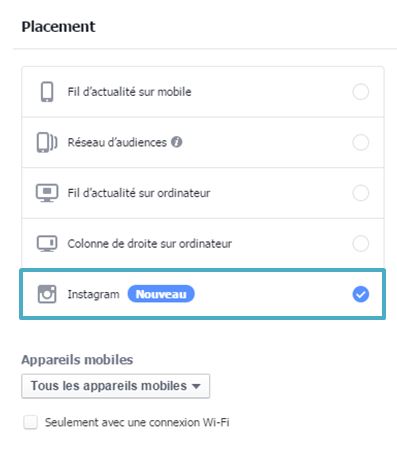Enable Fil d'actualité sur ordinateur toggle
This screenshot has height=453, width=397.
[361, 193]
